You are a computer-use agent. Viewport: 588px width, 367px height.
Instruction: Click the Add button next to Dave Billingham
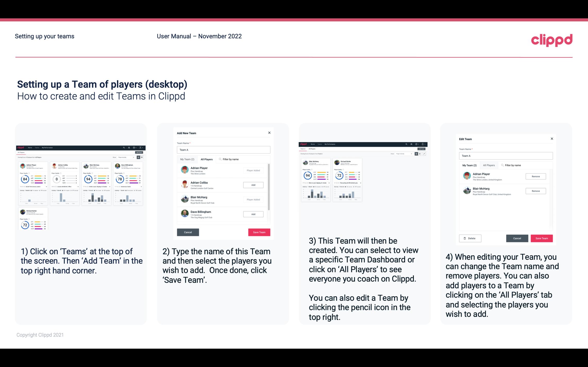253,214
